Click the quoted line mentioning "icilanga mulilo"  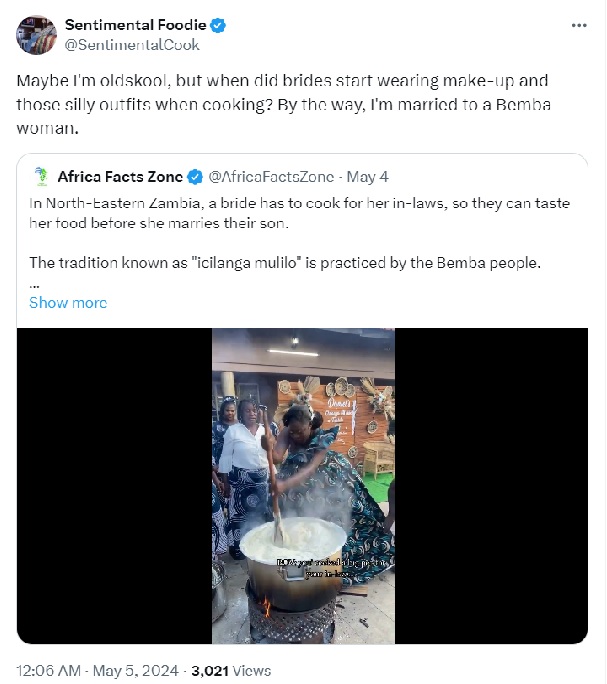point(284,263)
